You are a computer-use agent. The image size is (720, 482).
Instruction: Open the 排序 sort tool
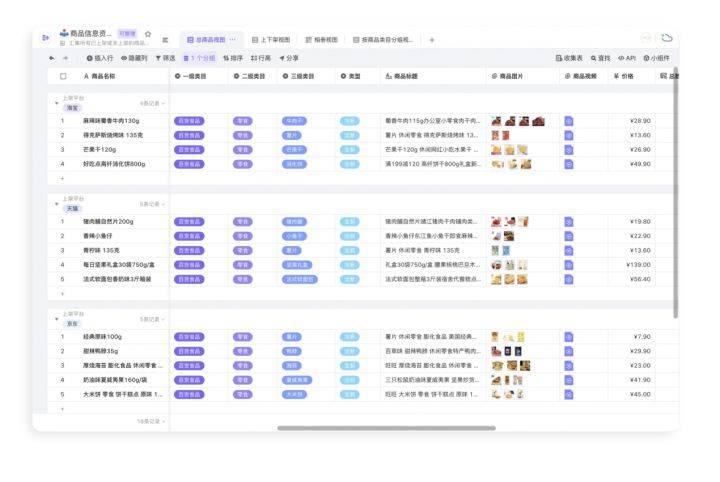pyautogui.click(x=233, y=58)
